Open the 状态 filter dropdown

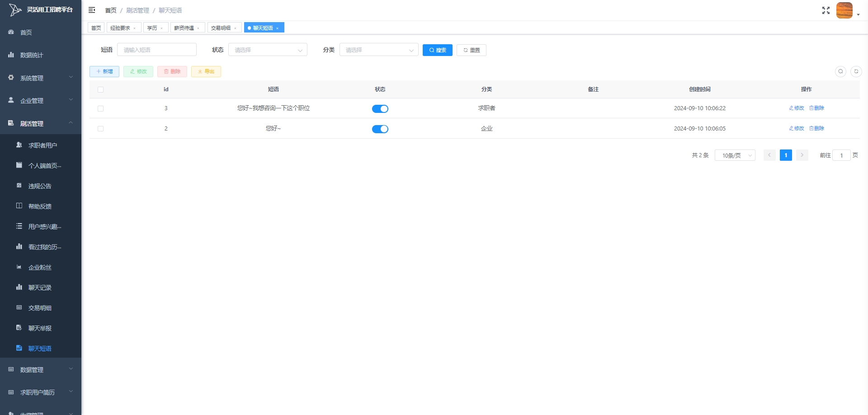[x=268, y=50]
